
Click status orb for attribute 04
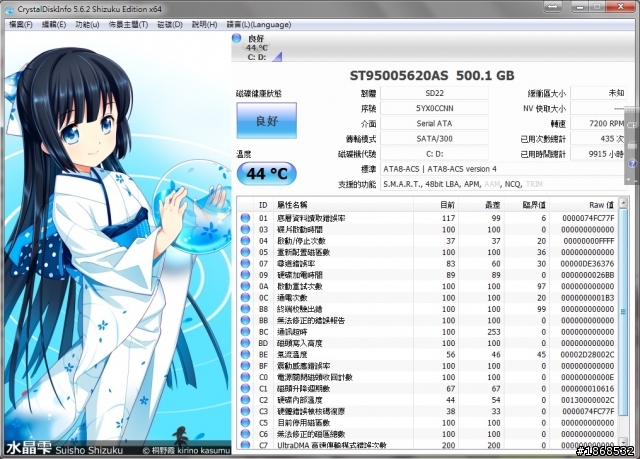coord(245,241)
